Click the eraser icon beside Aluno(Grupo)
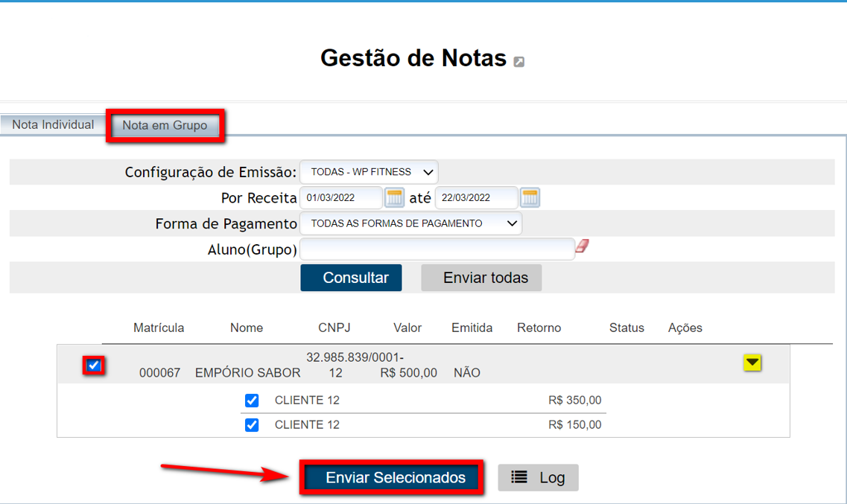 [583, 246]
